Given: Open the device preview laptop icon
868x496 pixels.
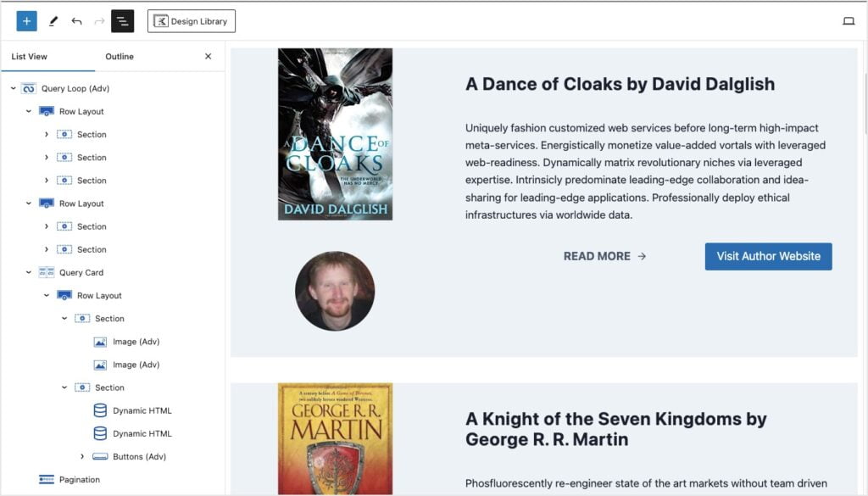Looking at the screenshot, I should (x=848, y=21).
